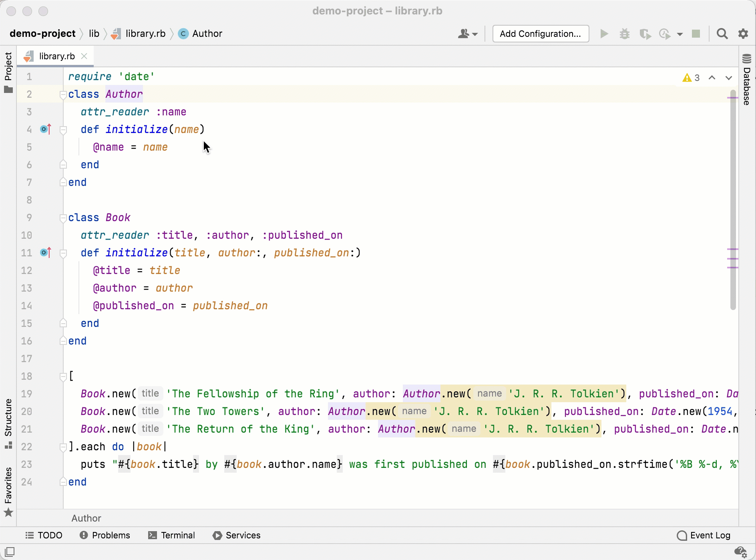Open the user account dropdown
756x560 pixels.
coord(467,34)
